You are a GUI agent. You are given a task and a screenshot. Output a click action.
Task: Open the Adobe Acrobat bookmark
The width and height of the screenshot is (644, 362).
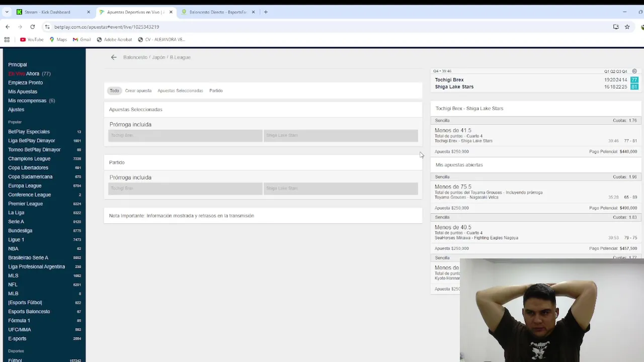click(114, 39)
